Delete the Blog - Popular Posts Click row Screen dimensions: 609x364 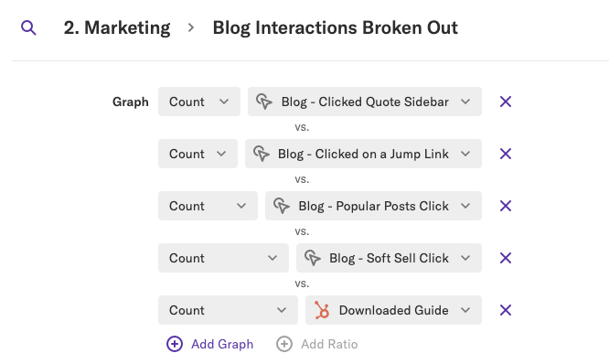506,206
